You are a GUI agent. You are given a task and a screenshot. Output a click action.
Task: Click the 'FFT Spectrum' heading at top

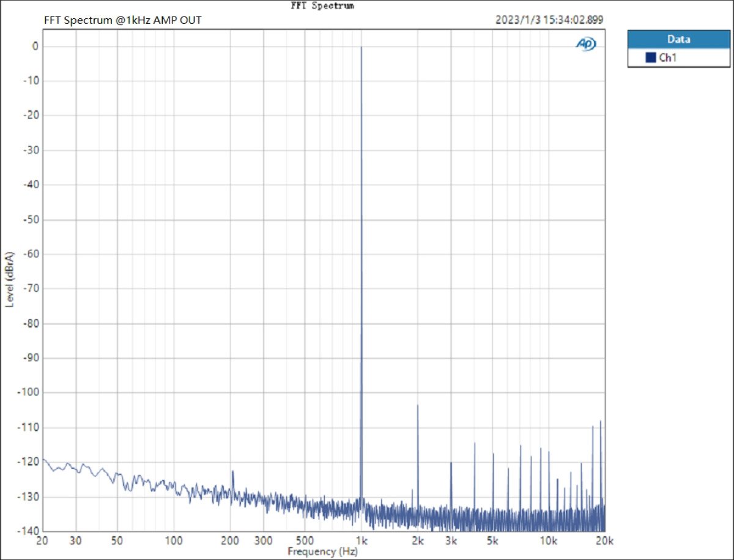(322, 6)
